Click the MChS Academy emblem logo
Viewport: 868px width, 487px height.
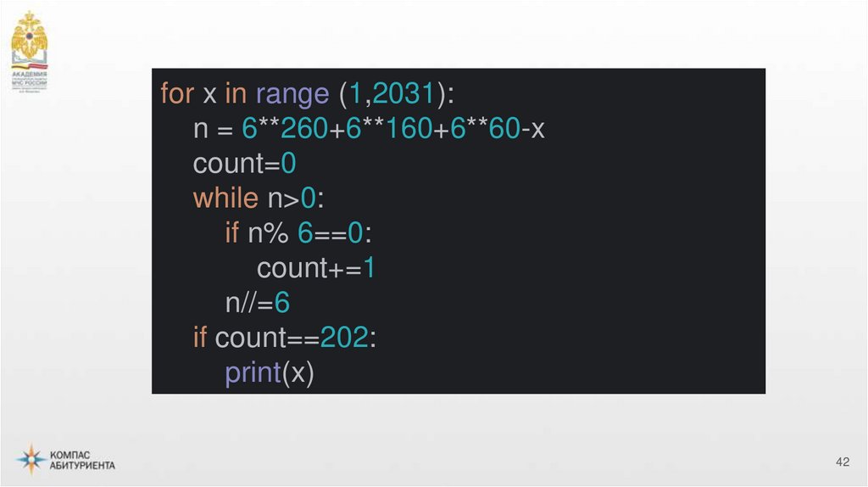click(x=29, y=38)
